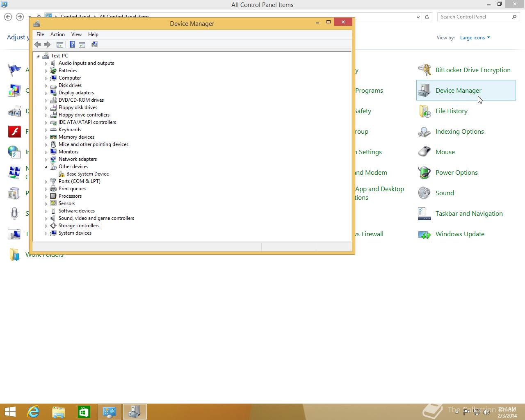Image resolution: width=525 pixels, height=420 pixels.
Task: Click the Windows Start button
Action: (10, 412)
